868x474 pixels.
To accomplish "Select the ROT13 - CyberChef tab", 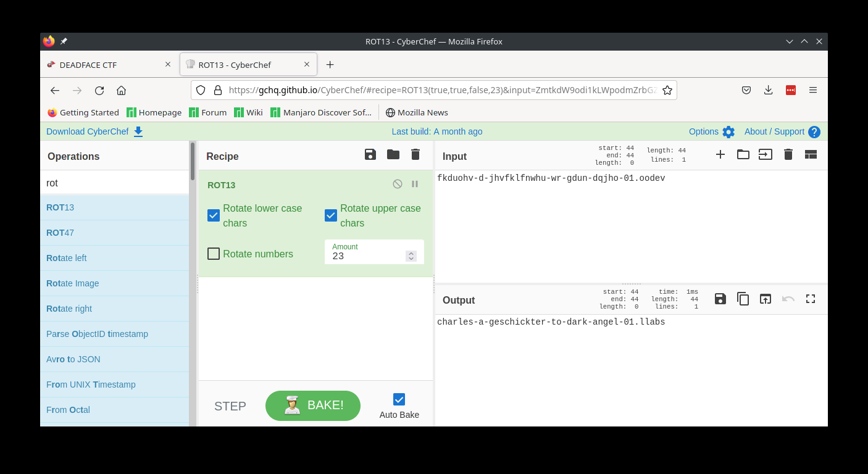I will [x=248, y=64].
